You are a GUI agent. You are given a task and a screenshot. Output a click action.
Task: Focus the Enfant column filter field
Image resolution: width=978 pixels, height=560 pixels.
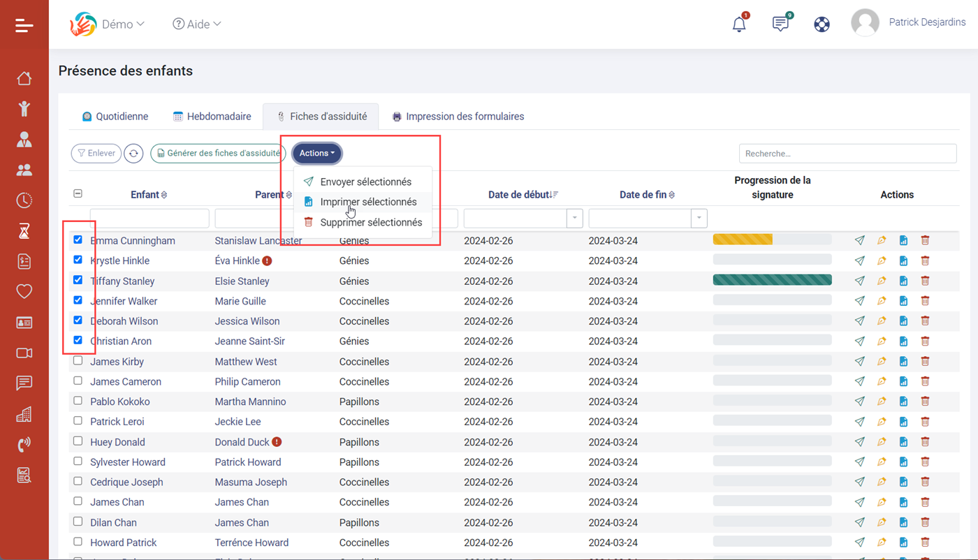coord(149,219)
